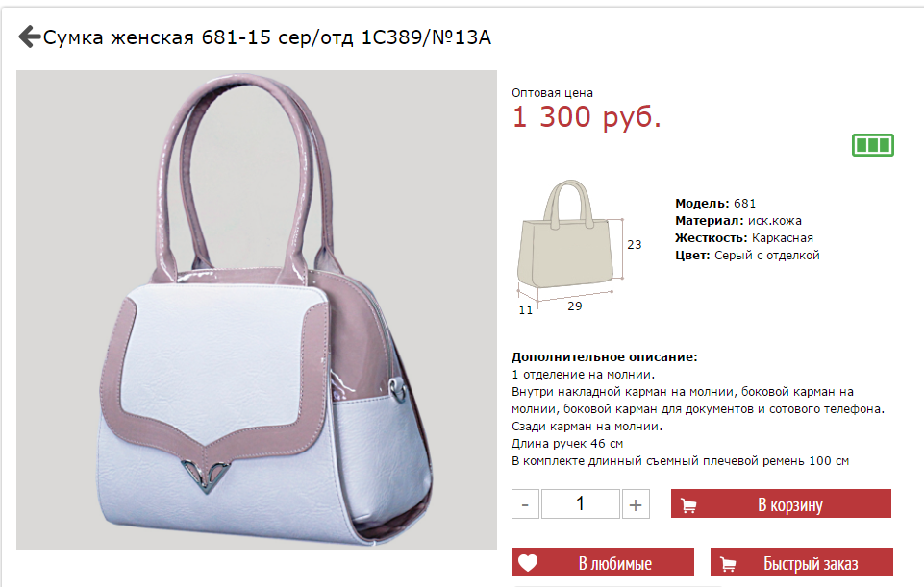
Task: Add bag to cart with В корзину
Action: [x=781, y=504]
